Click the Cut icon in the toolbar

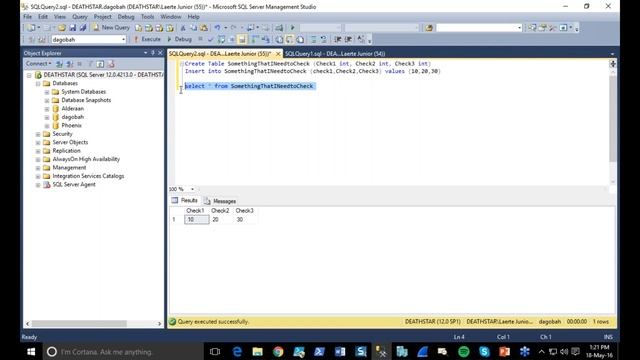(183, 28)
